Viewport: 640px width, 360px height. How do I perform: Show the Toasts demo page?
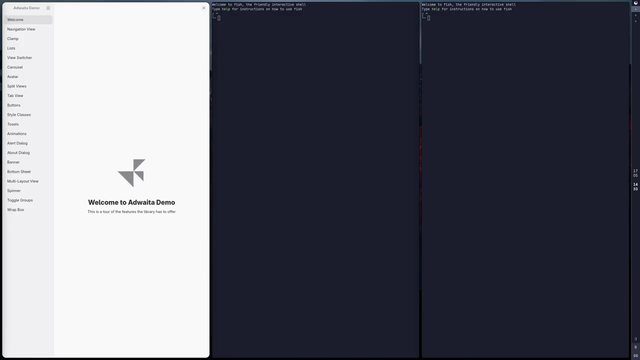(x=29, y=124)
